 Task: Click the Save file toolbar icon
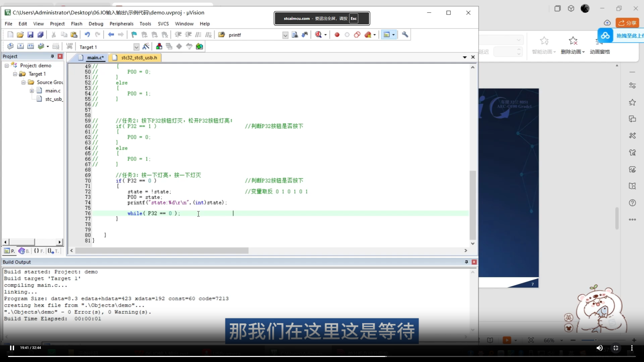click(x=30, y=35)
